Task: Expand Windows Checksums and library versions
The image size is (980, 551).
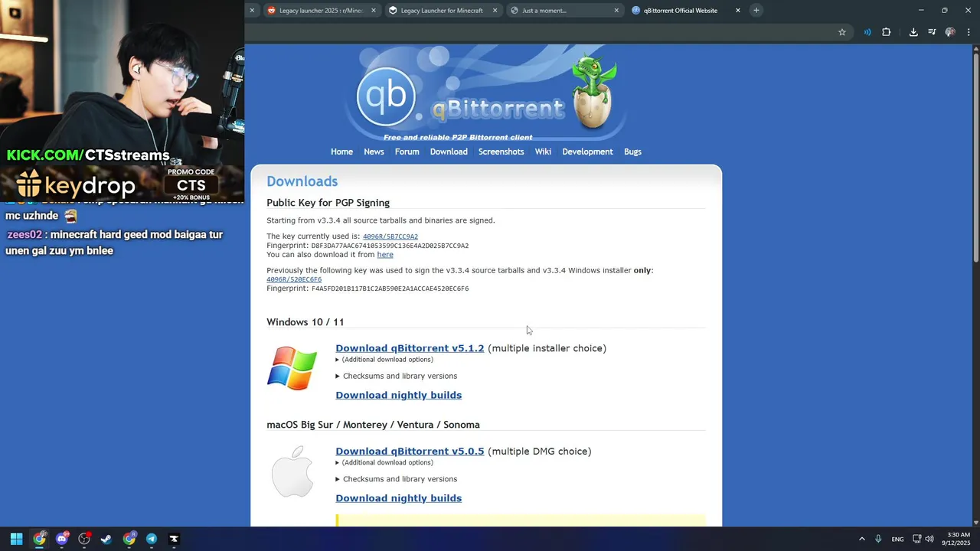Action: click(397, 377)
